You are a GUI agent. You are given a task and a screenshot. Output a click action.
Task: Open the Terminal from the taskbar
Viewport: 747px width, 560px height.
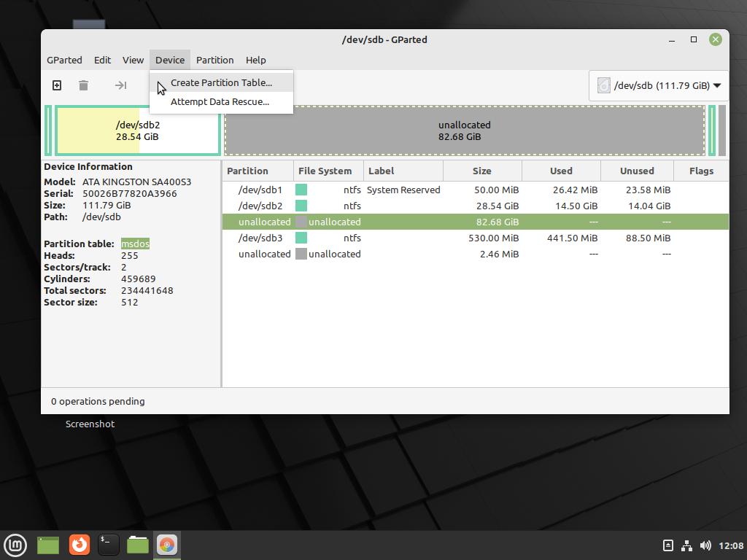(108, 545)
